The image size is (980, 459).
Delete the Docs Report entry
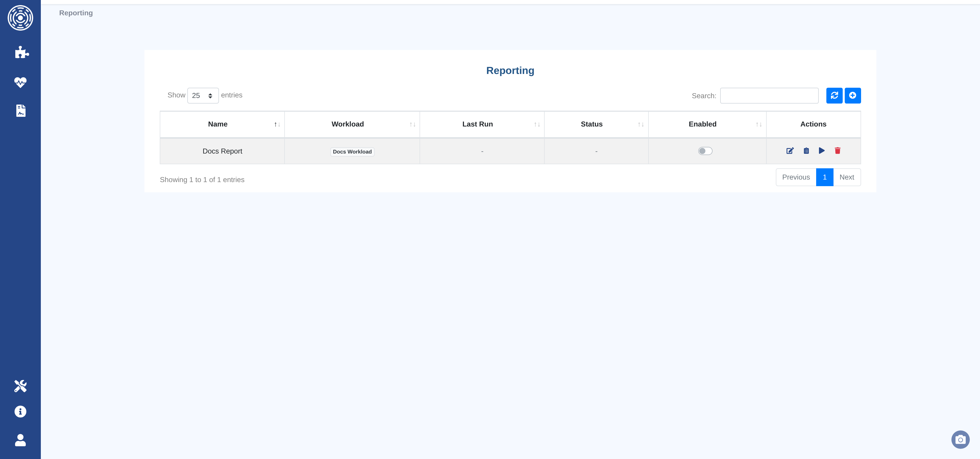[x=837, y=151]
